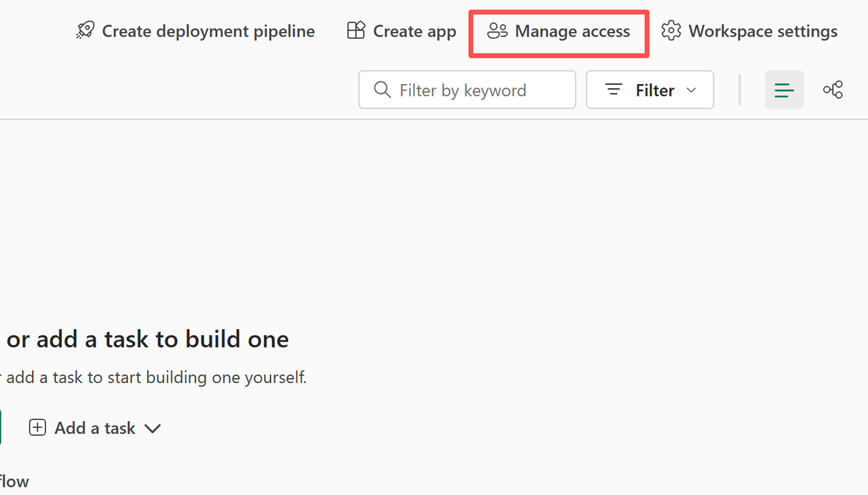Toggle the highlighted list layout view
Viewport: 868px width, 495px height.
[784, 89]
